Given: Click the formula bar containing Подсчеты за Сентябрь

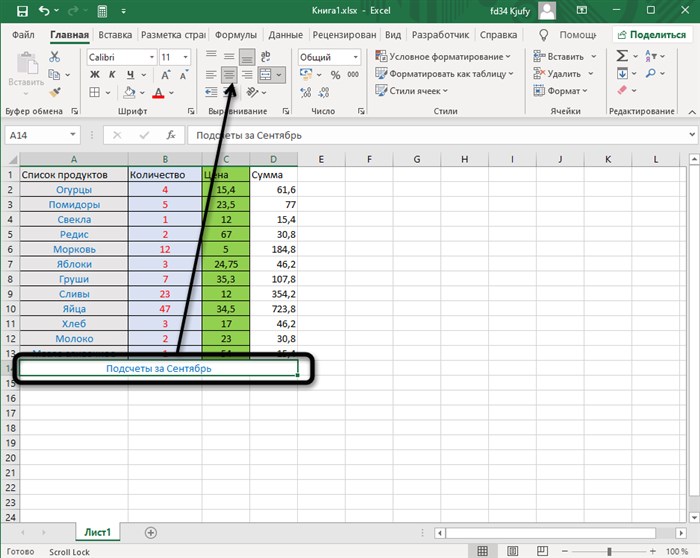Looking at the screenshot, I should tap(440, 135).
